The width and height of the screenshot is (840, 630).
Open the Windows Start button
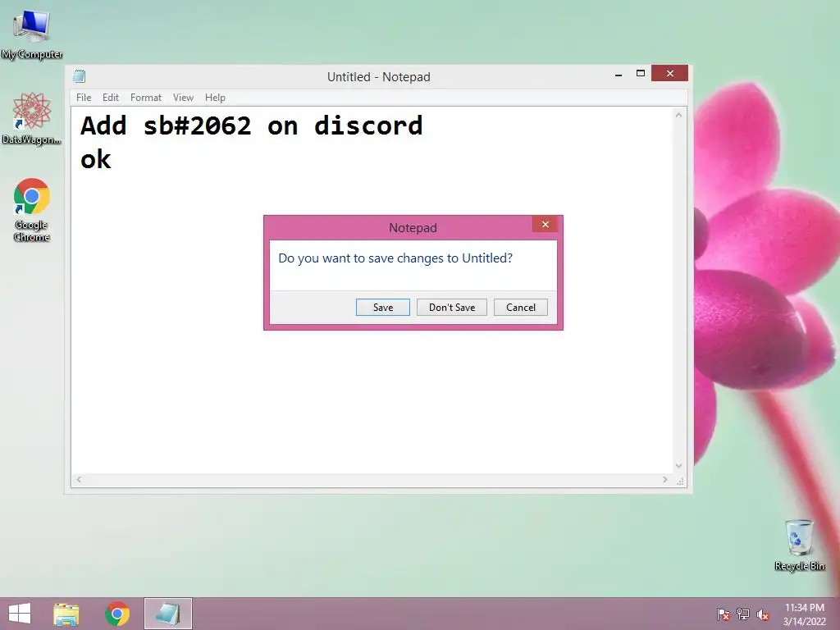click(x=20, y=614)
